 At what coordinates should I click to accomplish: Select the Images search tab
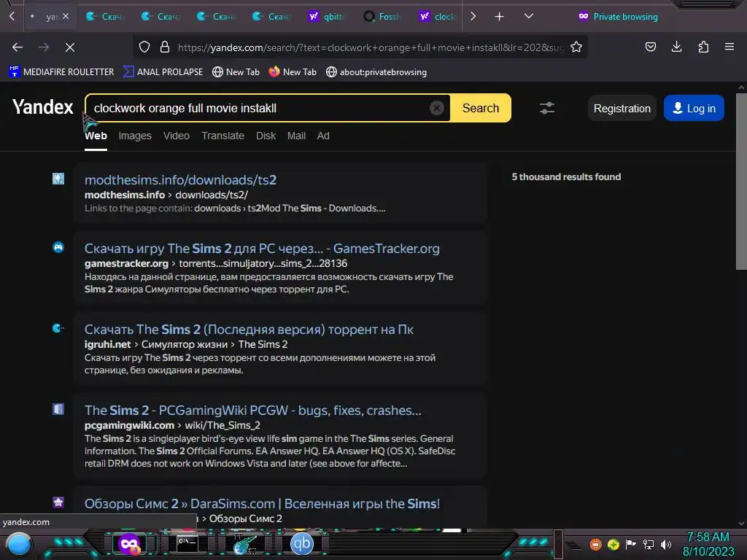click(135, 136)
